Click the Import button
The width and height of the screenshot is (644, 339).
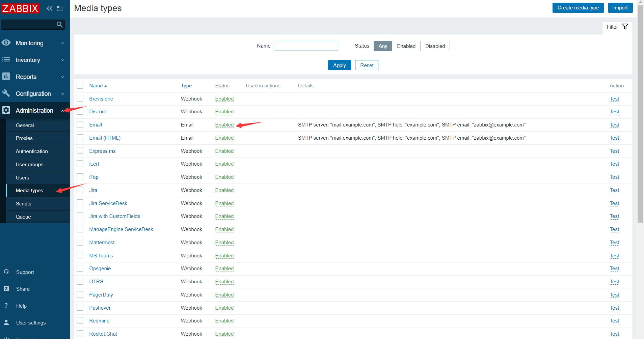(620, 8)
